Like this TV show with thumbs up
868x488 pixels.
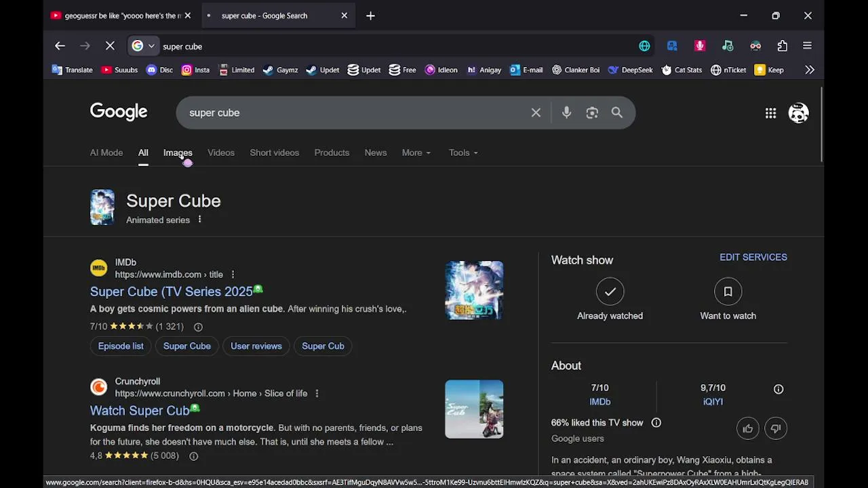[x=748, y=428]
